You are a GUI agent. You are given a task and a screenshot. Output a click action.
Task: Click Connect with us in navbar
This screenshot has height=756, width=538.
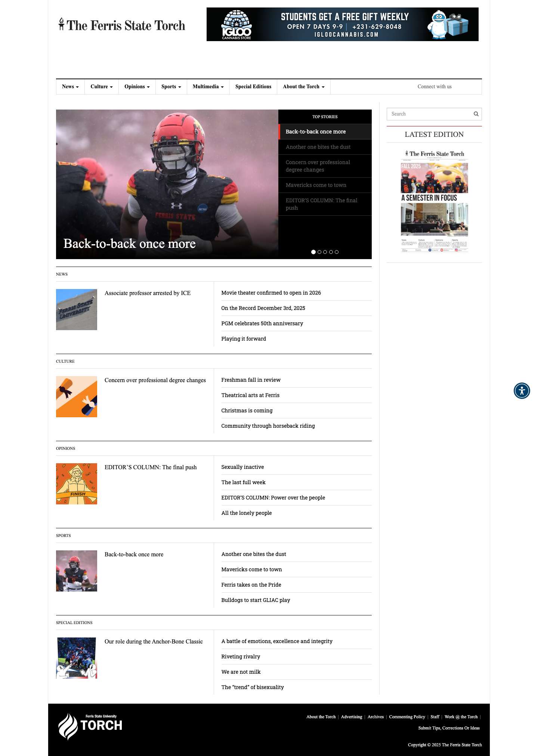pos(435,87)
